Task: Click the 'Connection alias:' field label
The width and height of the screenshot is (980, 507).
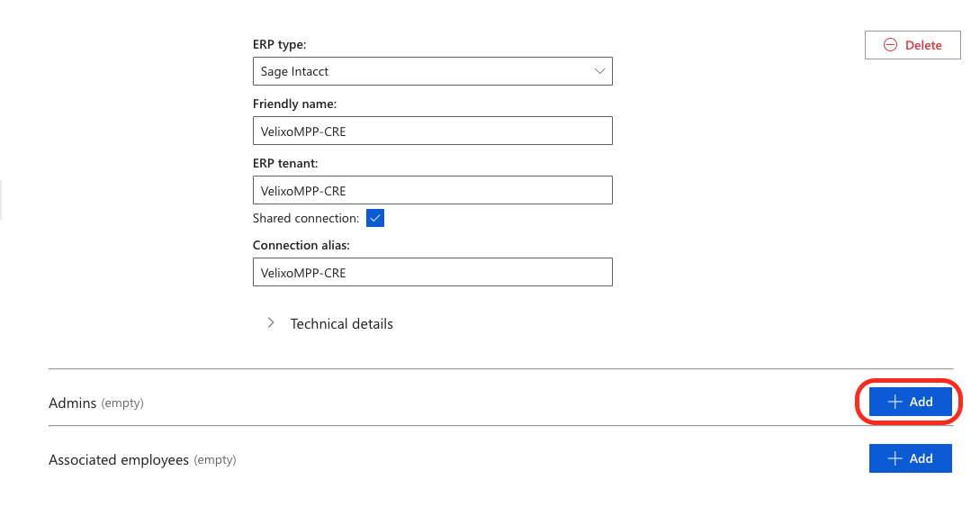Action: click(x=301, y=245)
